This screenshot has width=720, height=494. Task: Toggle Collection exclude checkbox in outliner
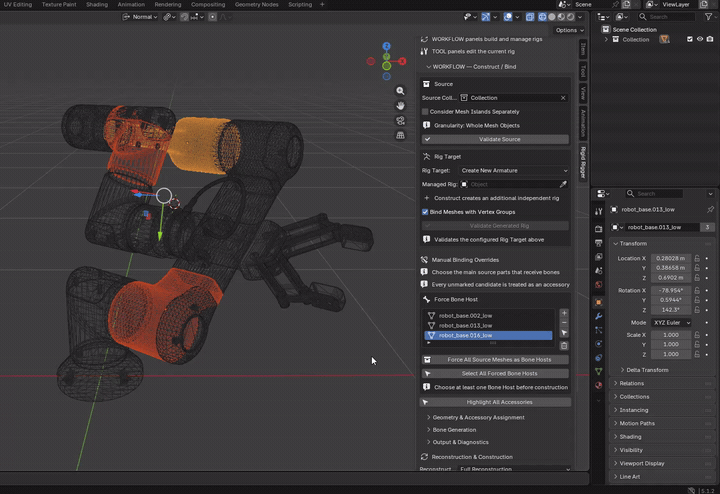click(x=690, y=39)
